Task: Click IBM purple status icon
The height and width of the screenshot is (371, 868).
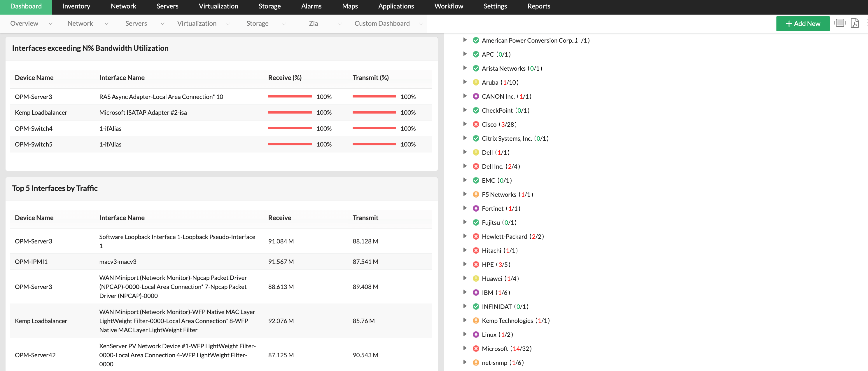Action: coord(476,293)
